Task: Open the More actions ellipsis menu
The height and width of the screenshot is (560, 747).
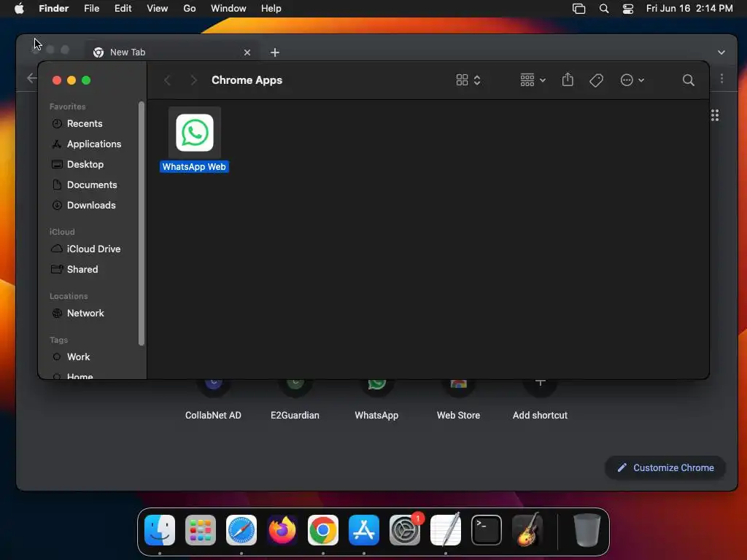Action: [632, 80]
